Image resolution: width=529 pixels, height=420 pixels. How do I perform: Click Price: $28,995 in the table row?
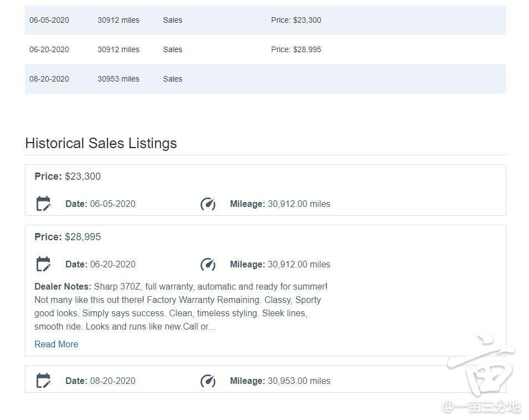pos(296,49)
